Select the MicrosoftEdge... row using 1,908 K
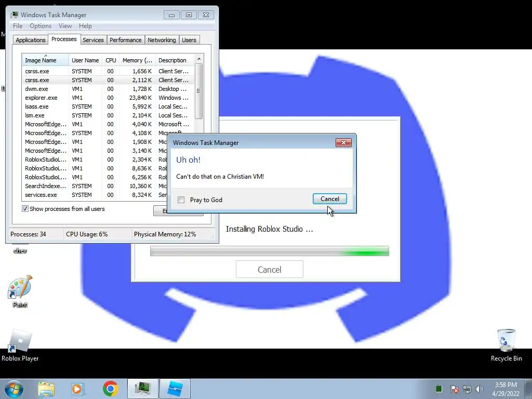This screenshot has width=532, height=399. point(95,142)
